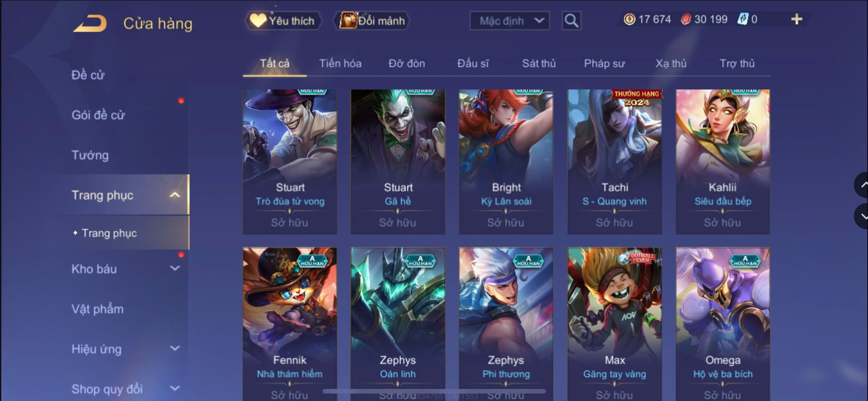The width and height of the screenshot is (868, 401).
Task: Switch to the Pháp sư tab
Action: coord(604,63)
